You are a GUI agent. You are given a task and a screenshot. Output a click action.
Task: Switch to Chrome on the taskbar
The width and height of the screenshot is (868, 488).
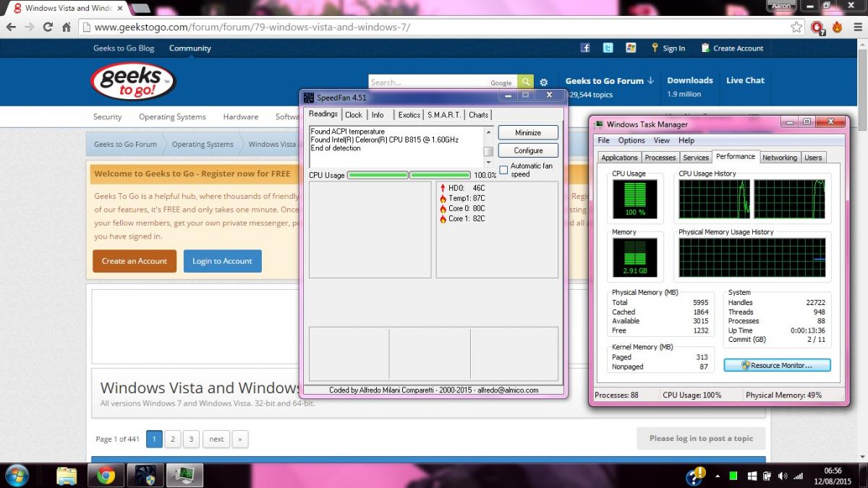tap(106, 475)
